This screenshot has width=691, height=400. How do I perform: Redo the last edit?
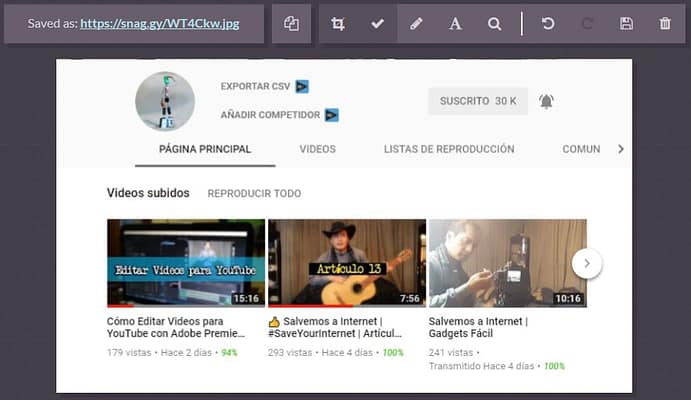coord(587,24)
